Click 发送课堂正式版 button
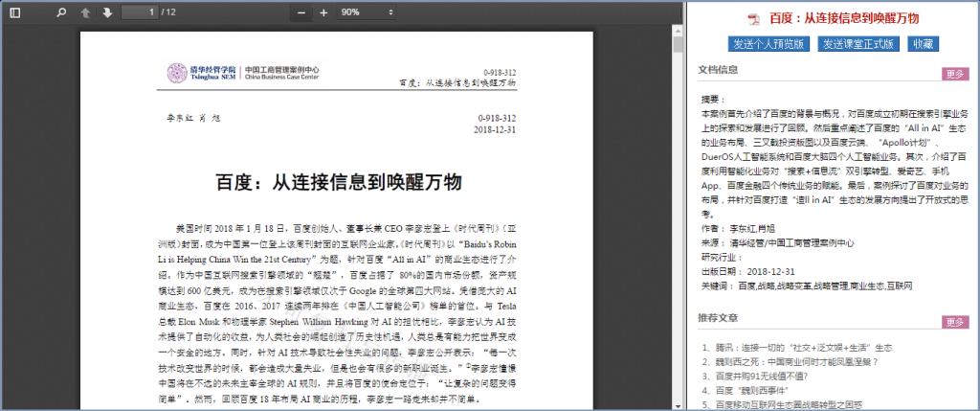980x411 pixels. [x=858, y=44]
